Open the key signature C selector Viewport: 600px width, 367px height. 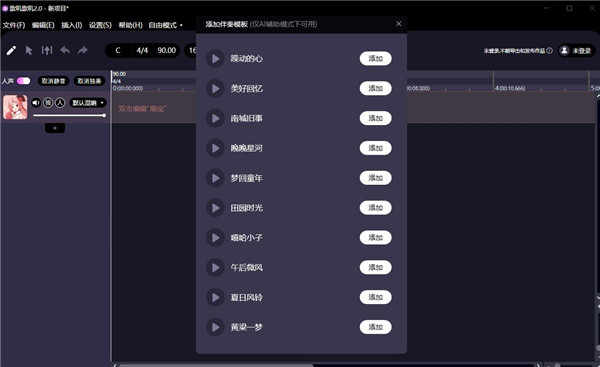pos(118,51)
